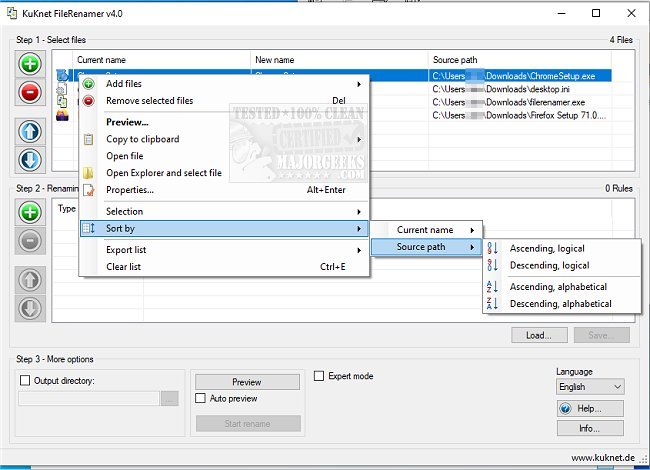This screenshot has width=650, height=470.
Task: Choose Descending, logical sort option
Action: point(562,265)
